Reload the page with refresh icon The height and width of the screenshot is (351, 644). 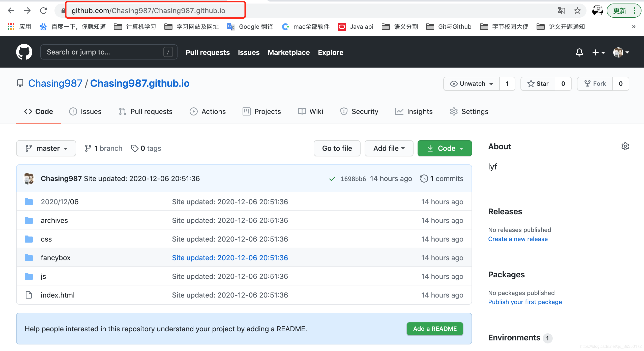click(43, 11)
